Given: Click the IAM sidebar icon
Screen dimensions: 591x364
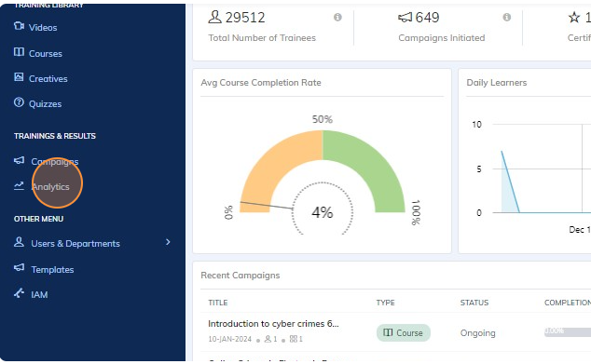Looking at the screenshot, I should pyautogui.click(x=20, y=293).
